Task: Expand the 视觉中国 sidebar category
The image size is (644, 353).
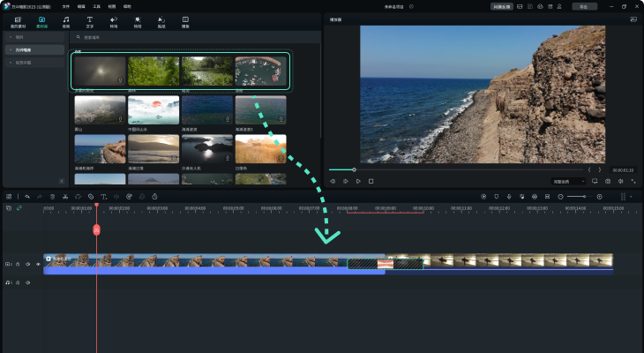Action: point(24,63)
